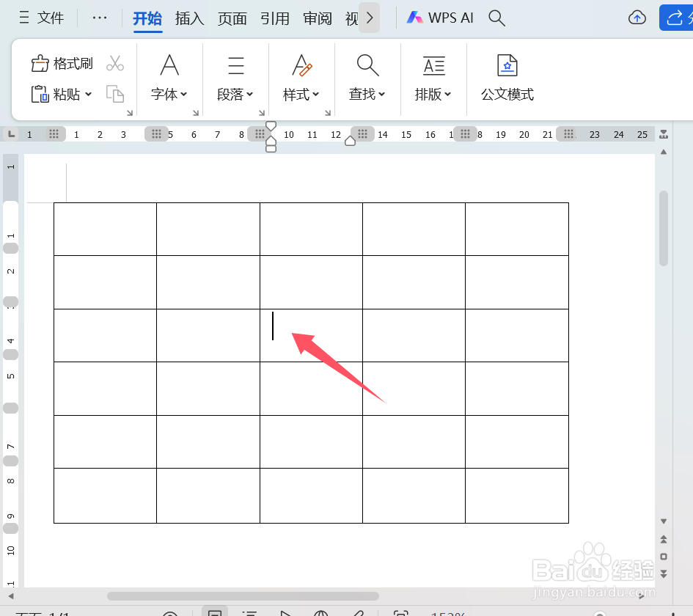The height and width of the screenshot is (616, 693).
Task: Click the 排版 (Typesetting) icon
Action: coord(433,66)
